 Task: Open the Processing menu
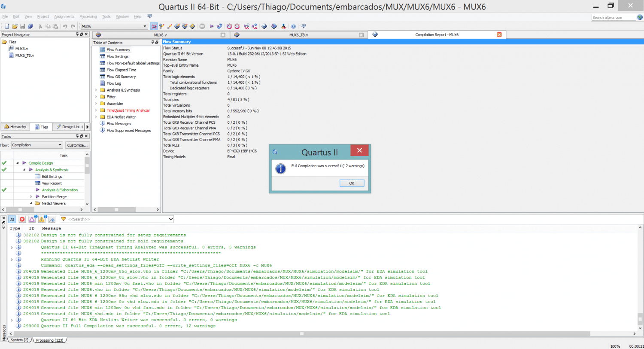(x=88, y=16)
